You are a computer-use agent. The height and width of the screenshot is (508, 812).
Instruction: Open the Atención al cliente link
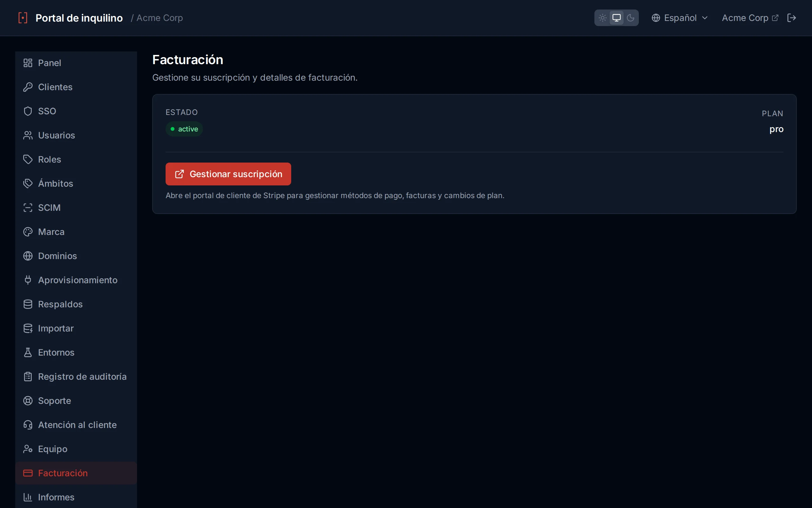pyautogui.click(x=76, y=425)
